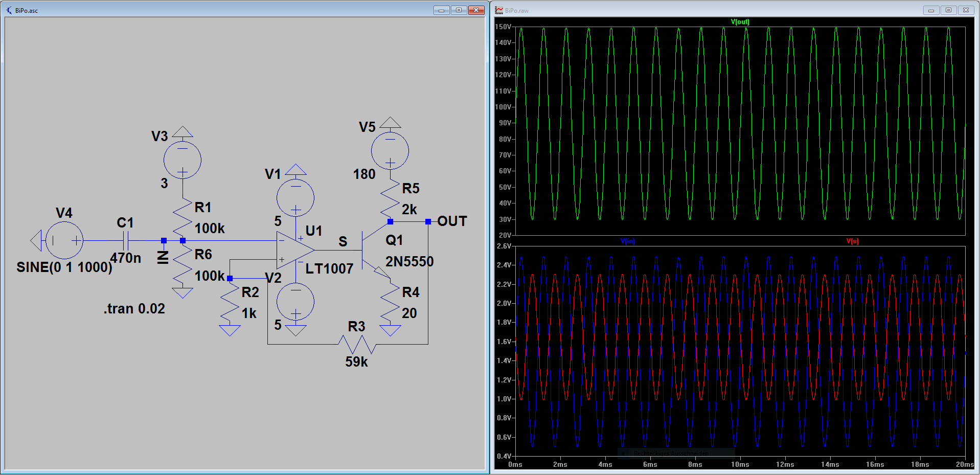Click the ground symbol below R4
Screen dimensions: 980x475
(390, 330)
